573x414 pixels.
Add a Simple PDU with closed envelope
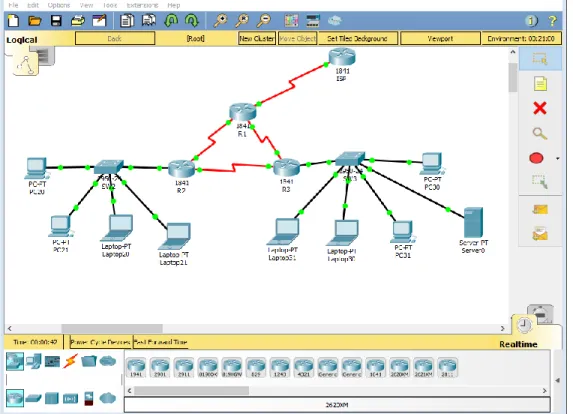(x=540, y=209)
